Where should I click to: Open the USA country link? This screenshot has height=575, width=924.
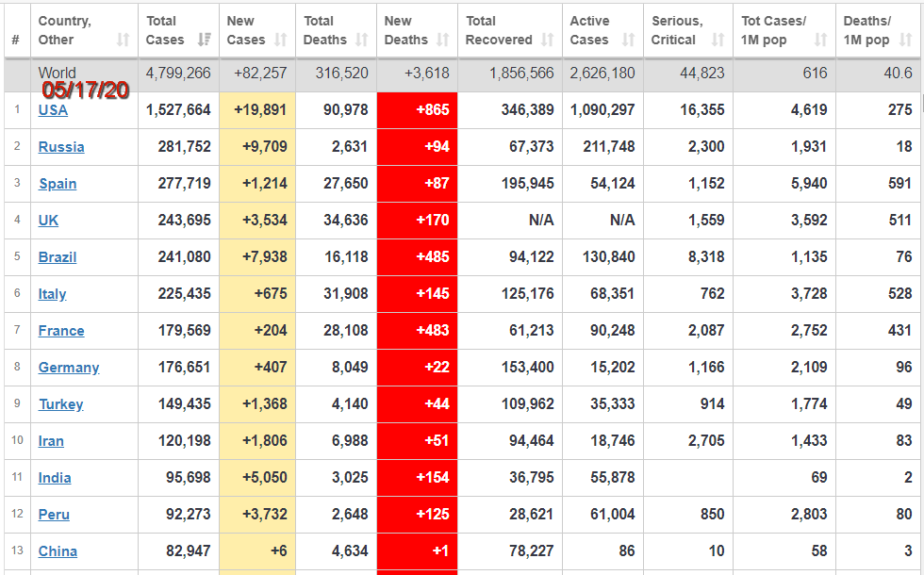coord(53,110)
